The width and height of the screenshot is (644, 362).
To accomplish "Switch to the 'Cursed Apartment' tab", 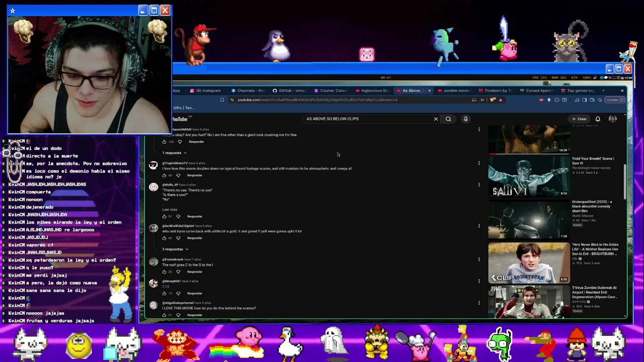I will 537,91.
